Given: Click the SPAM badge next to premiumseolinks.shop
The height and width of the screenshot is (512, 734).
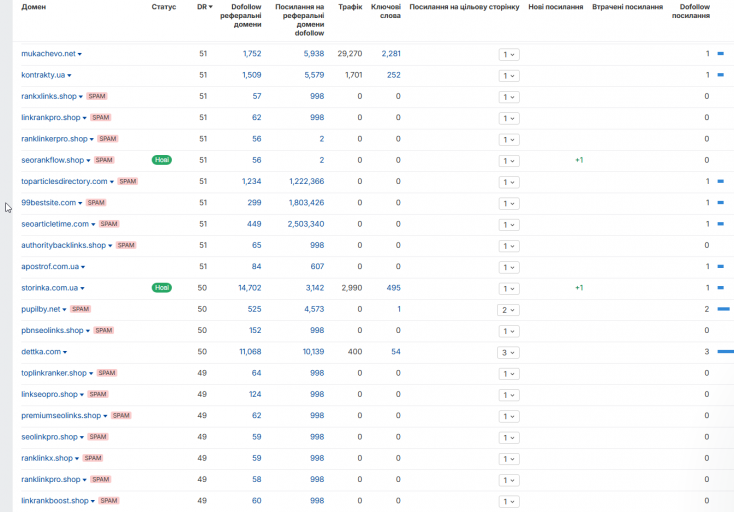Looking at the screenshot, I should (121, 416).
